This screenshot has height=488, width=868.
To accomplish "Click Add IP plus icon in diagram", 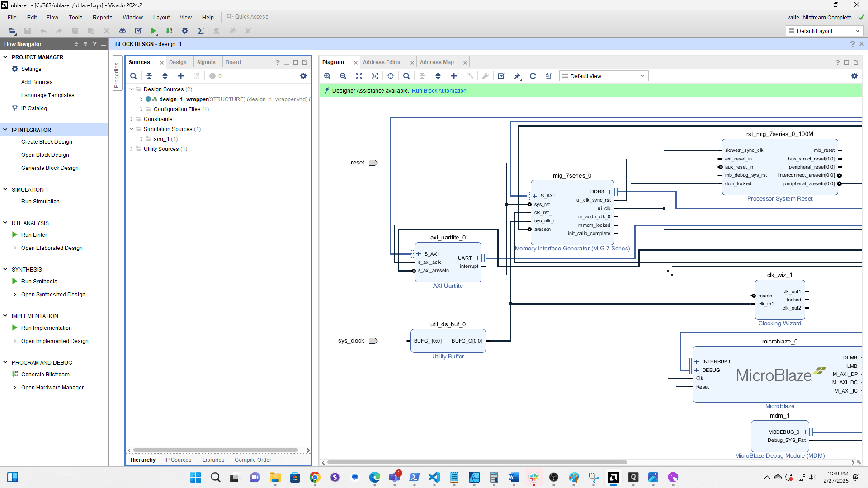I will point(454,76).
